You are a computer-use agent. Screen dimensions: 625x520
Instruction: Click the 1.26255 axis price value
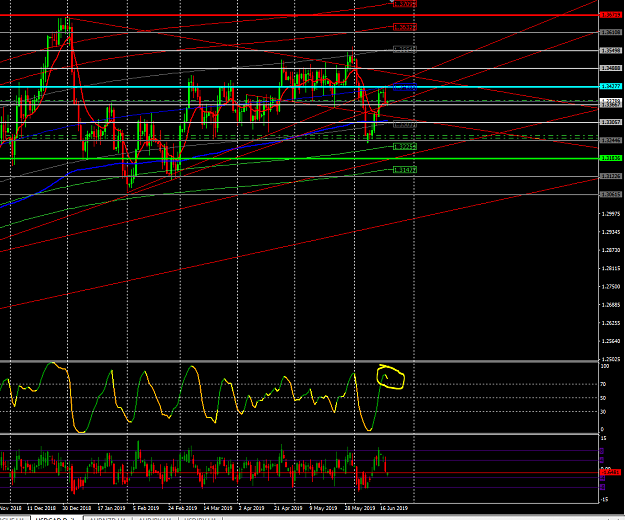tap(611, 323)
